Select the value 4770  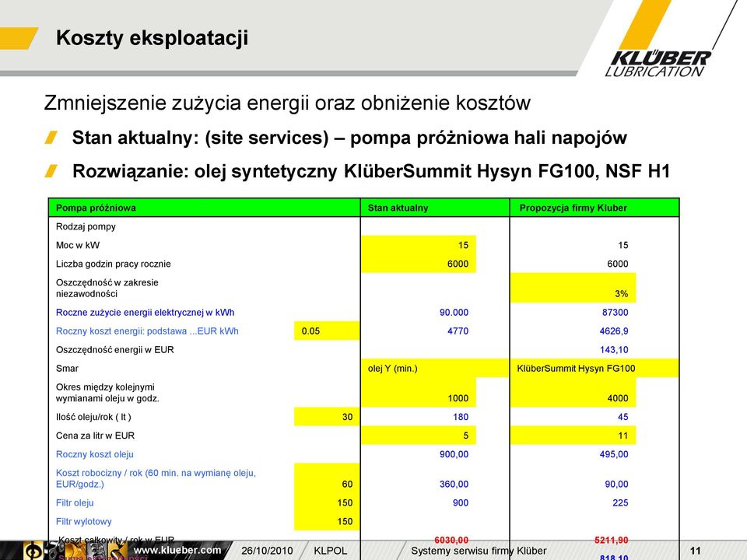pyautogui.click(x=458, y=331)
